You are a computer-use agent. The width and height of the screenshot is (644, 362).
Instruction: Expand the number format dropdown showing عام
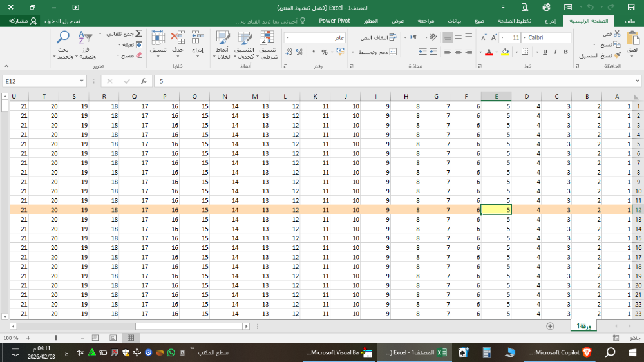tap(287, 38)
